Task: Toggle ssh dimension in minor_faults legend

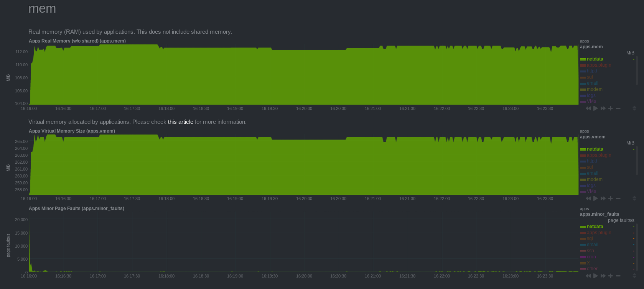Action: pos(590,251)
